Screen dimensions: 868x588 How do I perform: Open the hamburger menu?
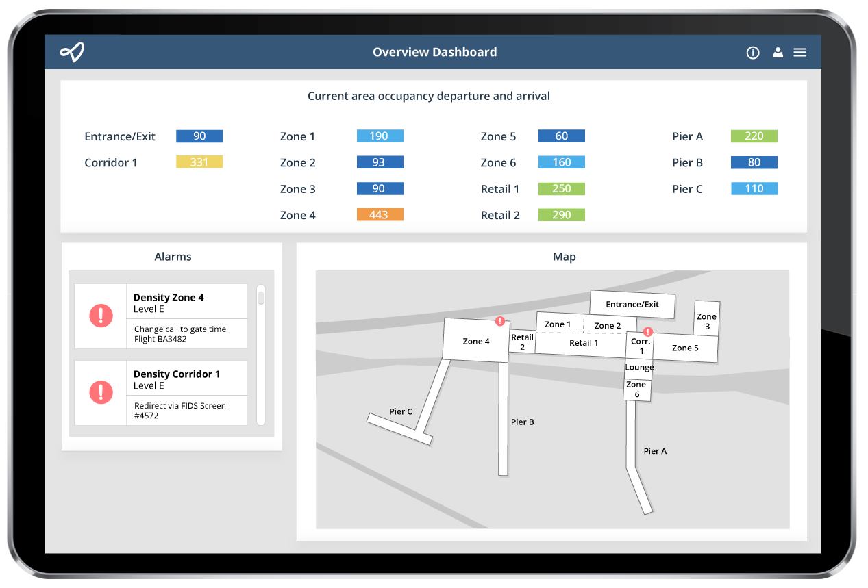click(800, 53)
